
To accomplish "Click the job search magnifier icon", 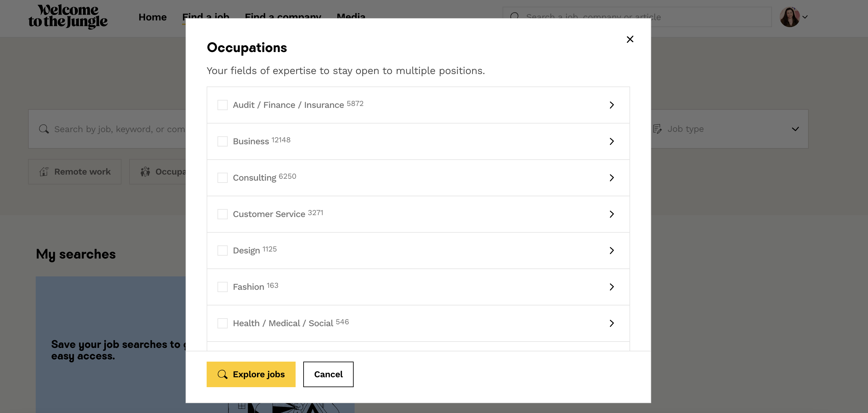I will click(44, 129).
